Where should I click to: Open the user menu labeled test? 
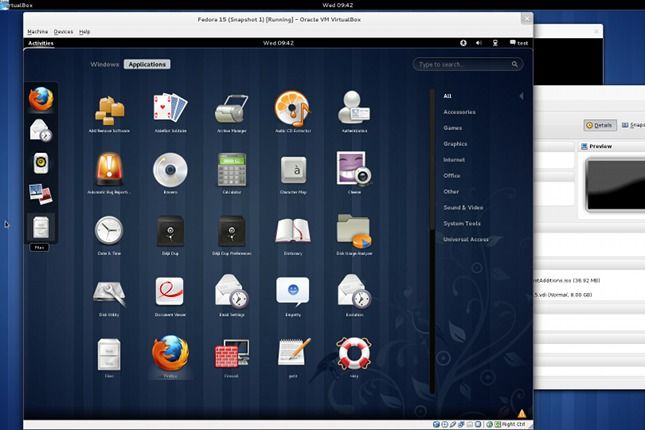[x=519, y=43]
